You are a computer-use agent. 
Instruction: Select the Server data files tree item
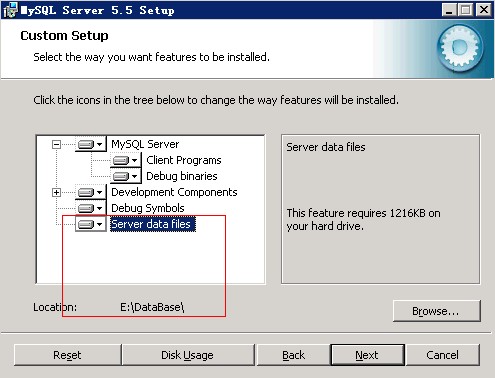(153, 224)
